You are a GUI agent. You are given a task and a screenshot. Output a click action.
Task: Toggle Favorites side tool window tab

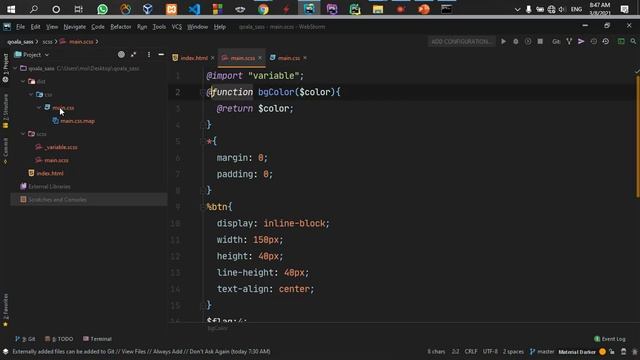(x=5, y=310)
